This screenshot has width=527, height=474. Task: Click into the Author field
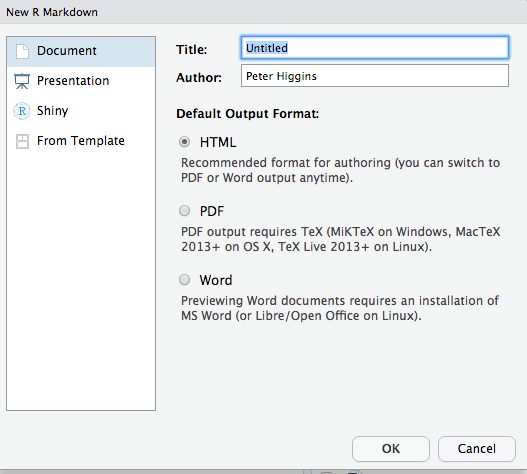pyautogui.click(x=375, y=76)
